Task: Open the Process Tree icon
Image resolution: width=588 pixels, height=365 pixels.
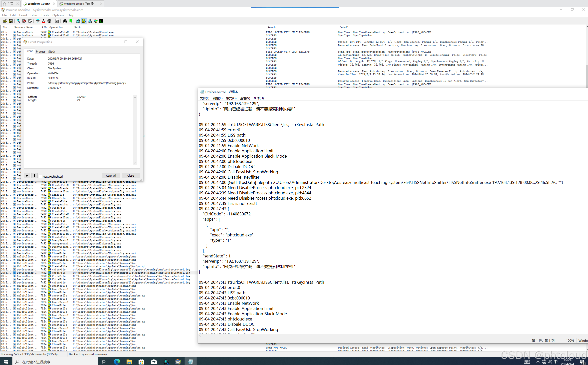Action: coord(57,21)
